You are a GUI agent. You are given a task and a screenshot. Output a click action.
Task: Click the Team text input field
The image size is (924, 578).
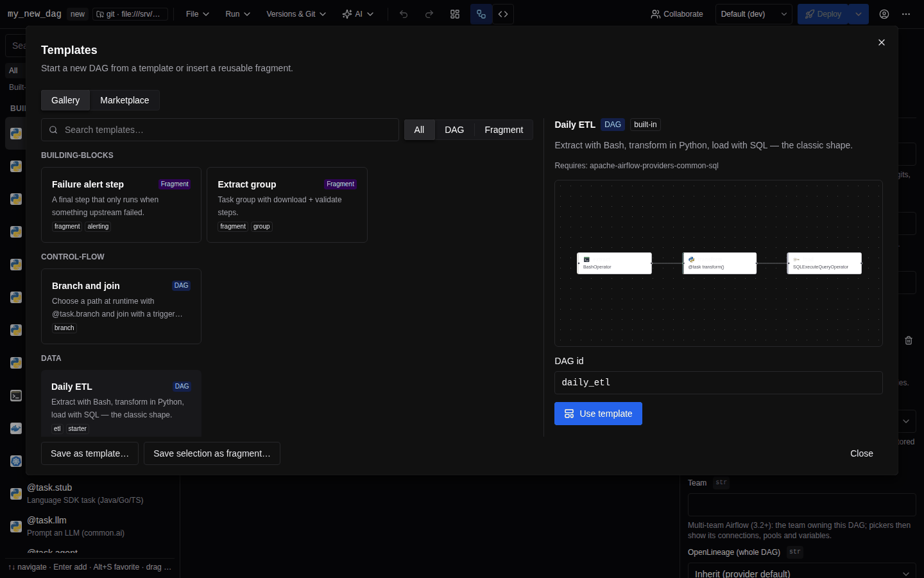(x=802, y=505)
